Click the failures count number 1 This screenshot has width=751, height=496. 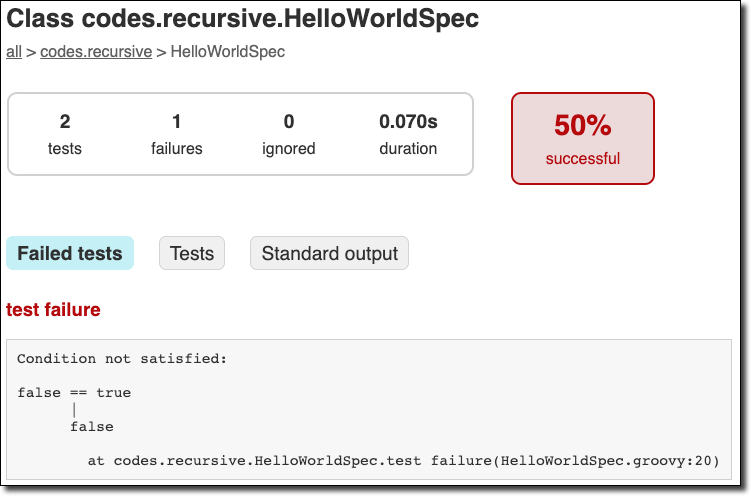[x=177, y=122]
